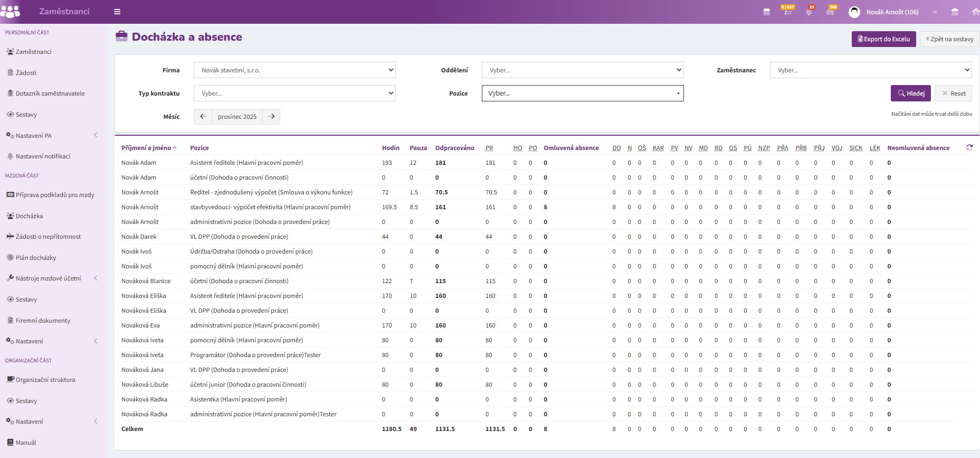Screen dimensions: 980x458
Task: Click the bank building icon in header
Action: pos(955,12)
